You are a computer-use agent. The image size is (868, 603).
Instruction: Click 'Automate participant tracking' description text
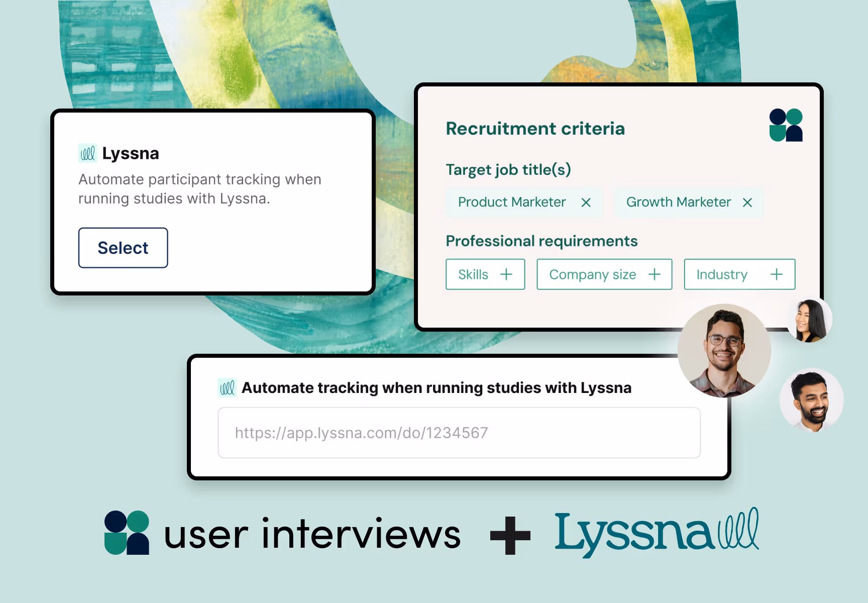pyautogui.click(x=200, y=189)
